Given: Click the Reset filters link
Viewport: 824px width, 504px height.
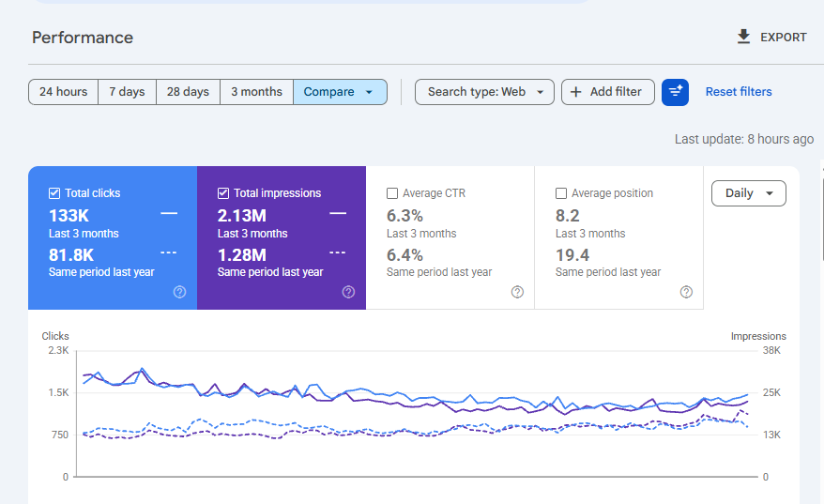Looking at the screenshot, I should (739, 92).
